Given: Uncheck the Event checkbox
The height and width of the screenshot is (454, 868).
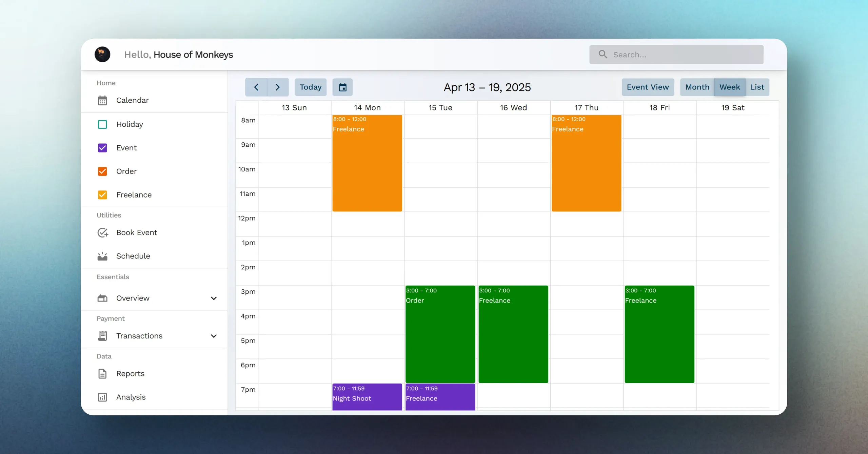Looking at the screenshot, I should (102, 148).
